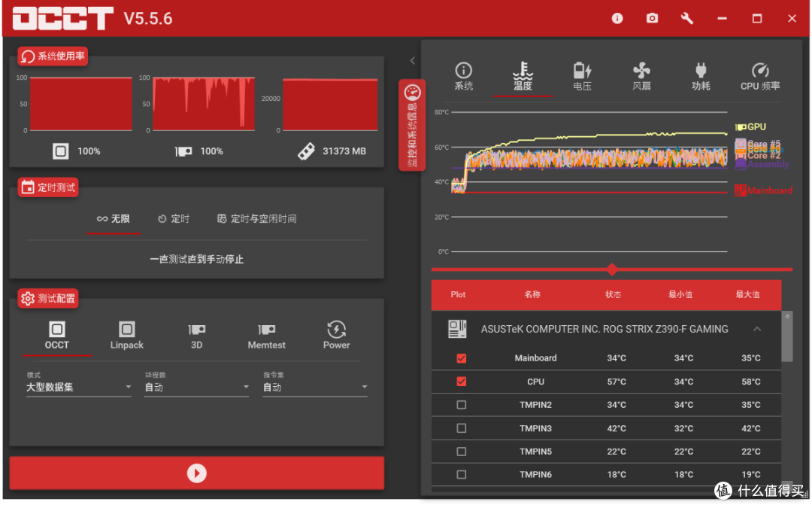812x508 pixels.
Task: Start the test with the play button
Action: pyautogui.click(x=196, y=473)
